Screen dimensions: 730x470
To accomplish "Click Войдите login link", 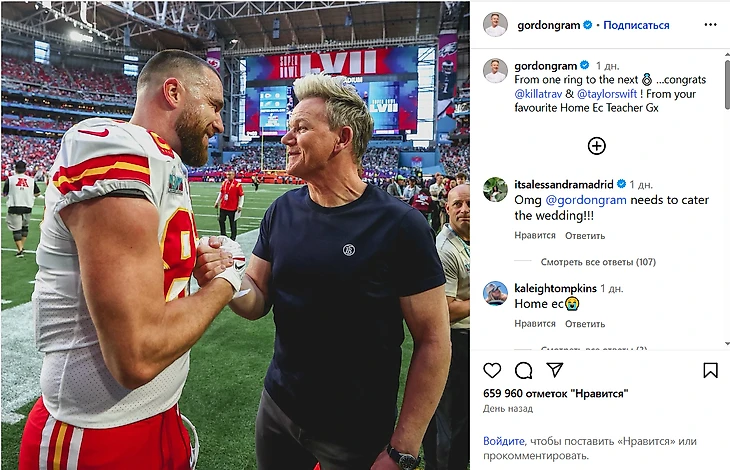I will coord(504,441).
